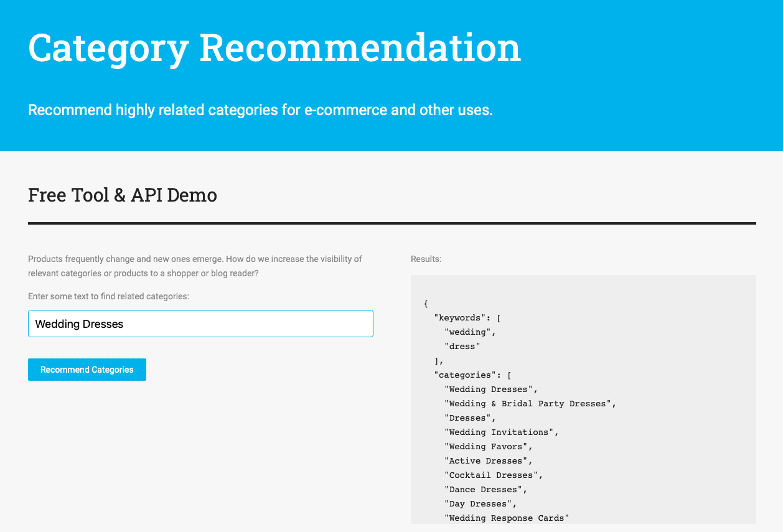Select the dress keyword in the results

point(461,346)
